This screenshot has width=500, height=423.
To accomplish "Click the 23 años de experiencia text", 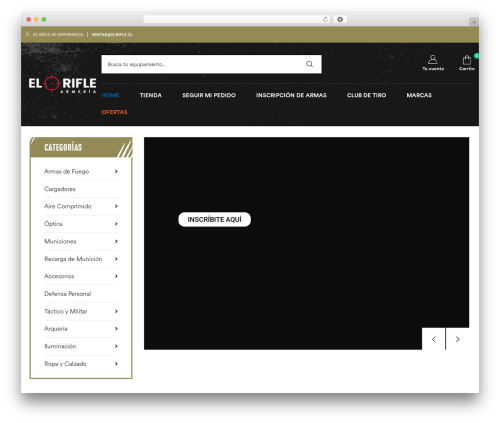I will tap(58, 34).
